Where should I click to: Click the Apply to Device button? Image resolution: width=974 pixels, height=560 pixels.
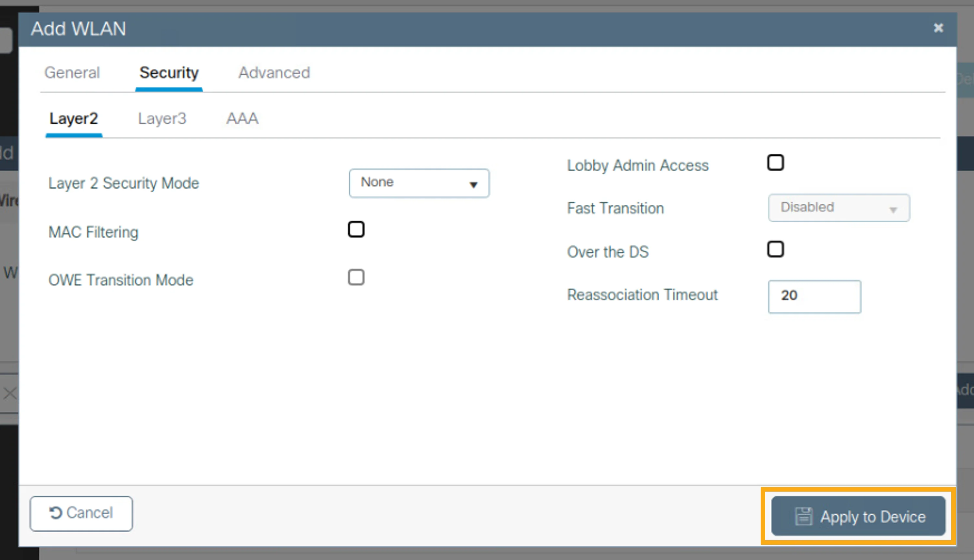click(858, 516)
